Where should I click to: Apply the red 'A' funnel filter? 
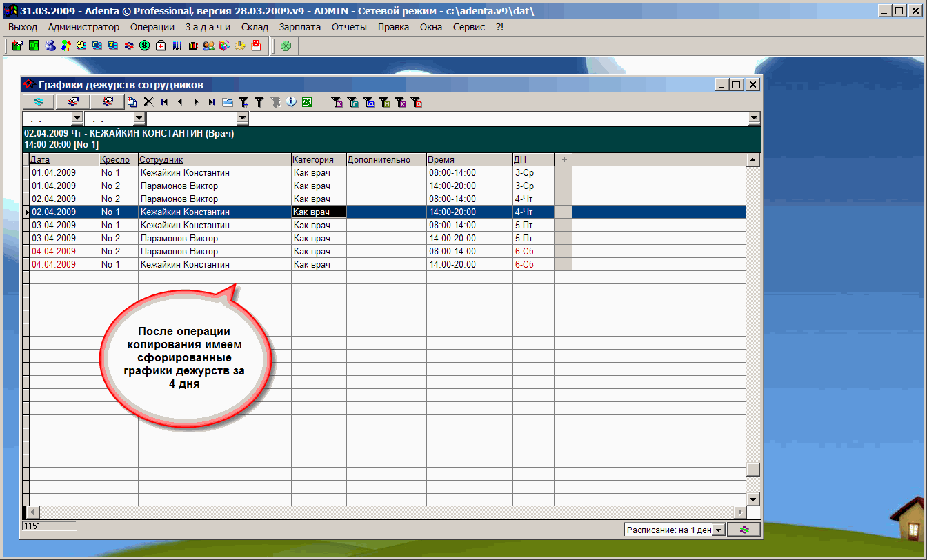[x=416, y=103]
